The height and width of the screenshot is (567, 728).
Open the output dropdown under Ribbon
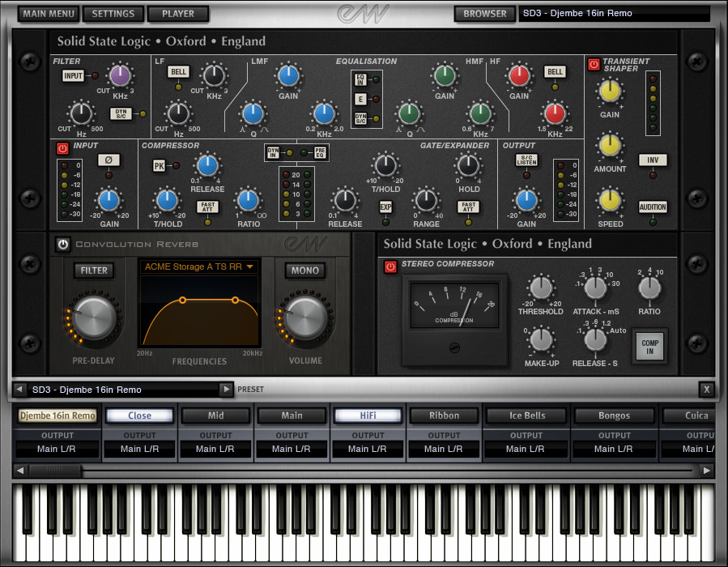[x=444, y=449]
